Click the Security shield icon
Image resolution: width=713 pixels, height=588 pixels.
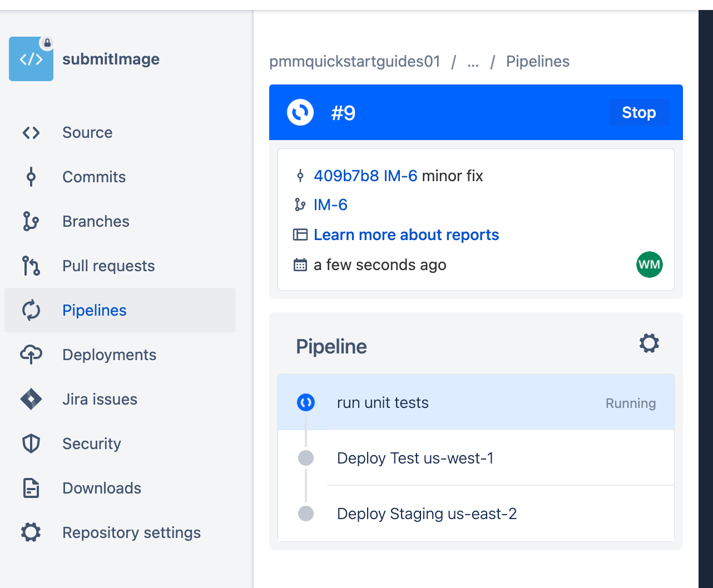coord(31,444)
